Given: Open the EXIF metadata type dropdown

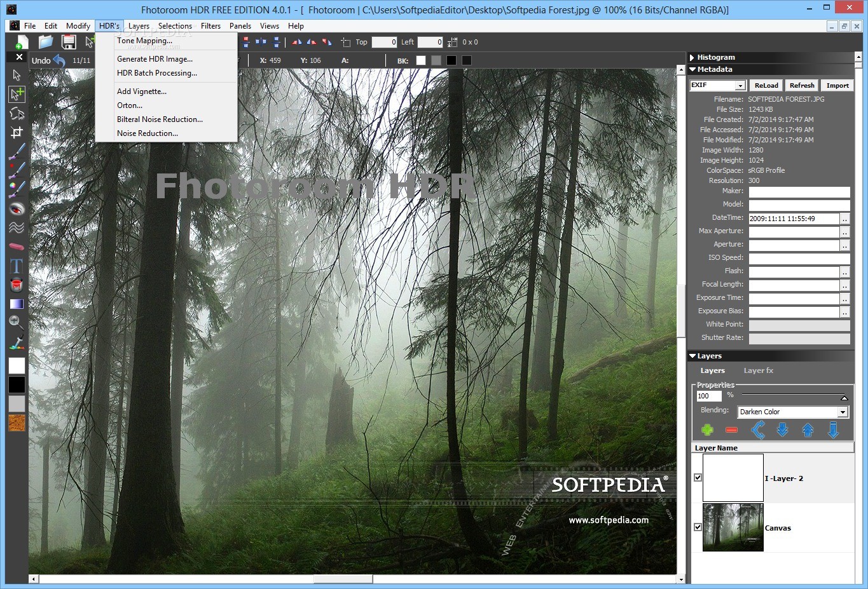Looking at the screenshot, I should coord(740,86).
